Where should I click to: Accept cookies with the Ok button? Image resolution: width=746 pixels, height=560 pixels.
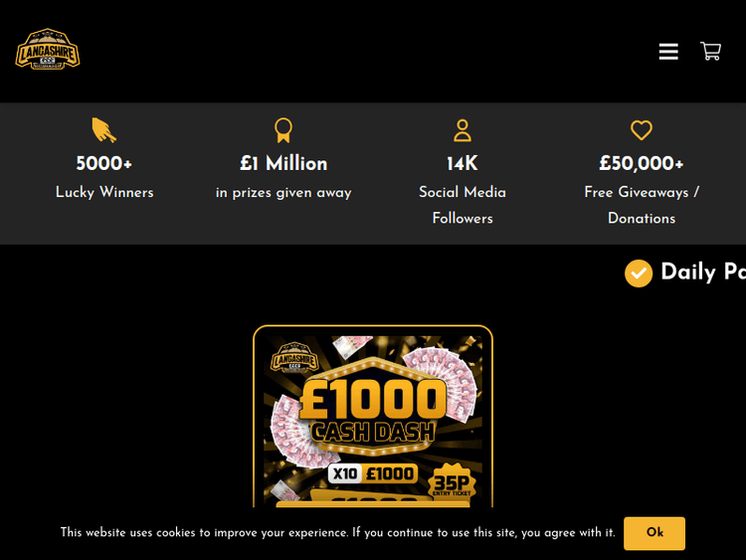coord(654,533)
